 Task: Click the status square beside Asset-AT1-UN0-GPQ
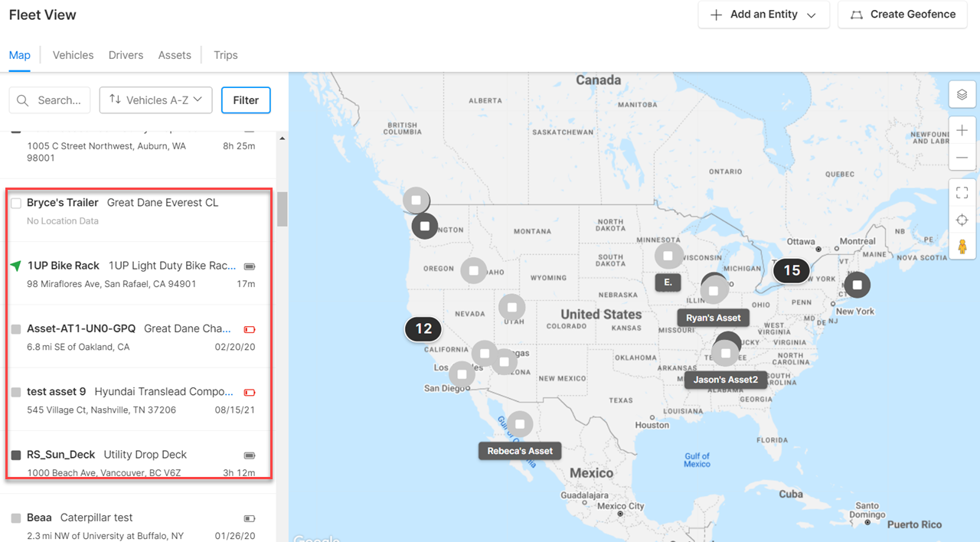16,329
